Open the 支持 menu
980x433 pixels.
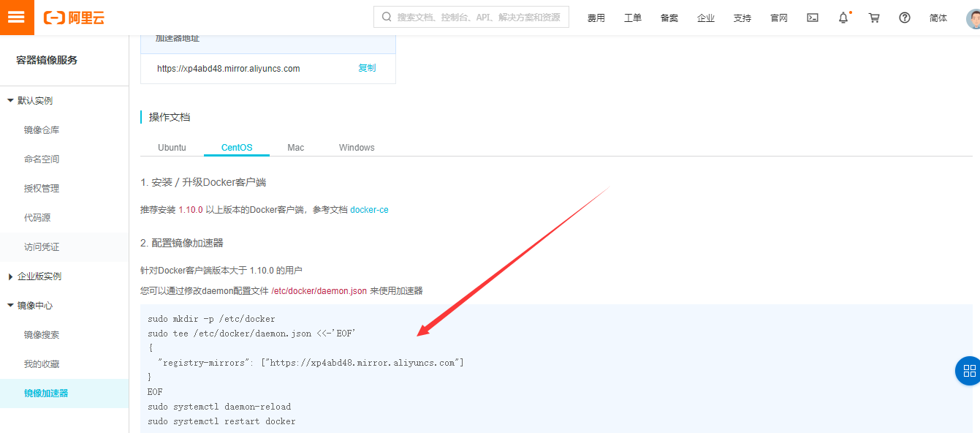pos(742,18)
